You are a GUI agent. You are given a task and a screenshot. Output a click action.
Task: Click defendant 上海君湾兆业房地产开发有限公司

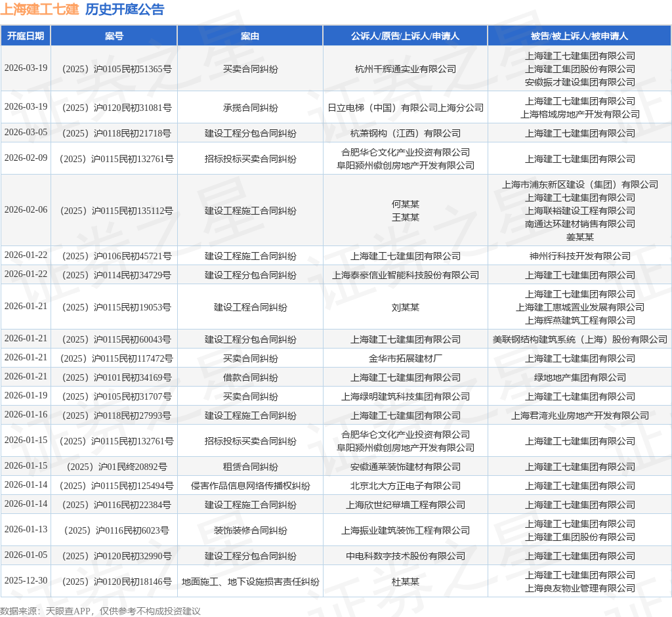coord(580,415)
